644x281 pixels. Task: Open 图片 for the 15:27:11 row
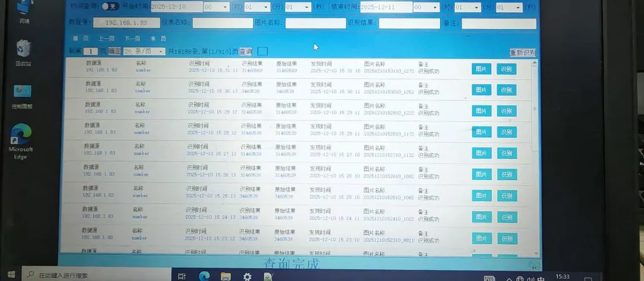482,153
